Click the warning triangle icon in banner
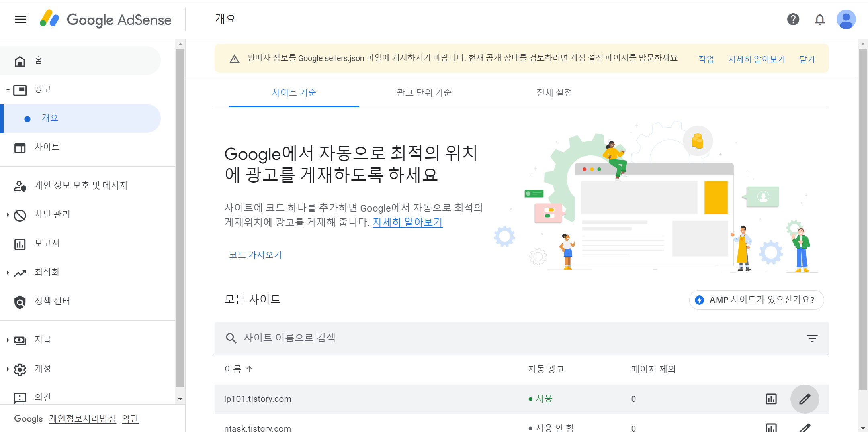 234,59
